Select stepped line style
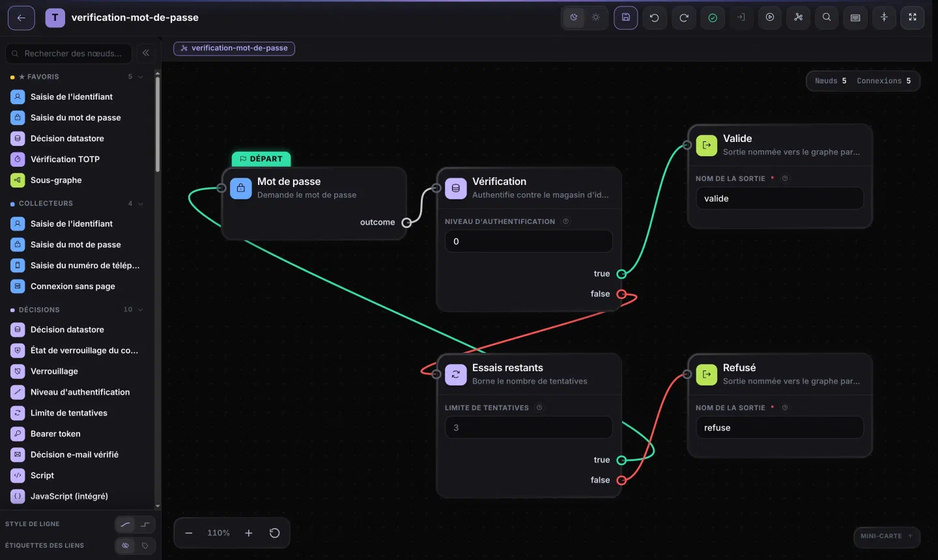The width and height of the screenshot is (938, 560). click(145, 524)
